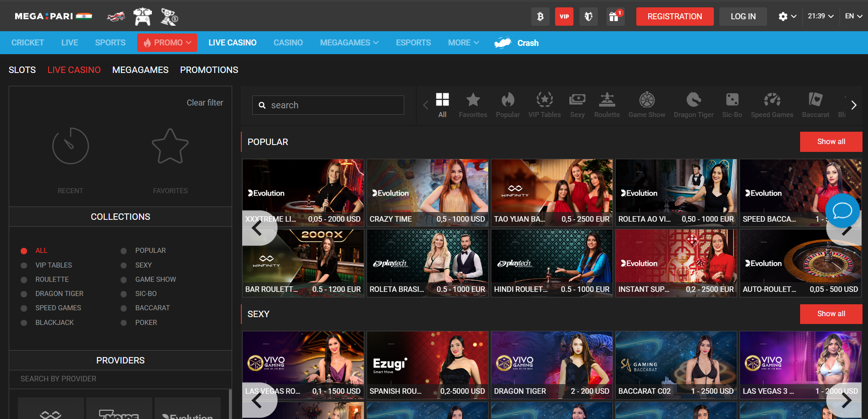The image size is (868, 419).
Task: Select the DRAGON TIGER collection radio
Action: [x=24, y=294]
